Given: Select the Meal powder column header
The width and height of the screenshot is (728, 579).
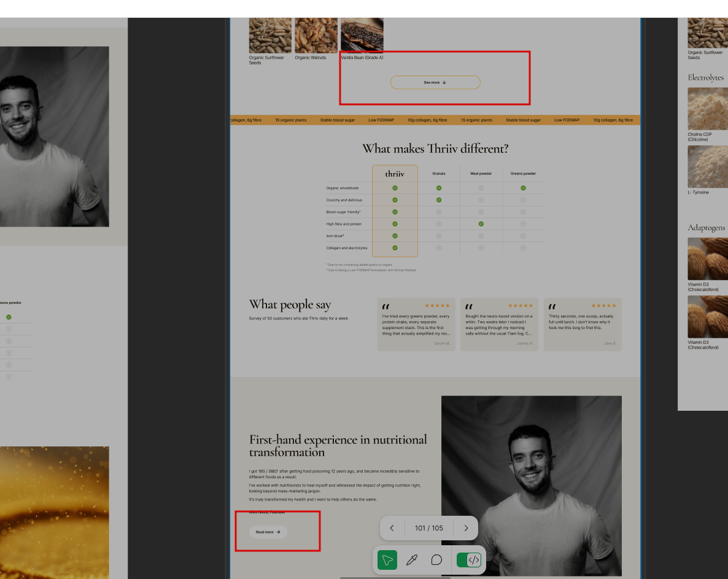Looking at the screenshot, I should [481, 174].
